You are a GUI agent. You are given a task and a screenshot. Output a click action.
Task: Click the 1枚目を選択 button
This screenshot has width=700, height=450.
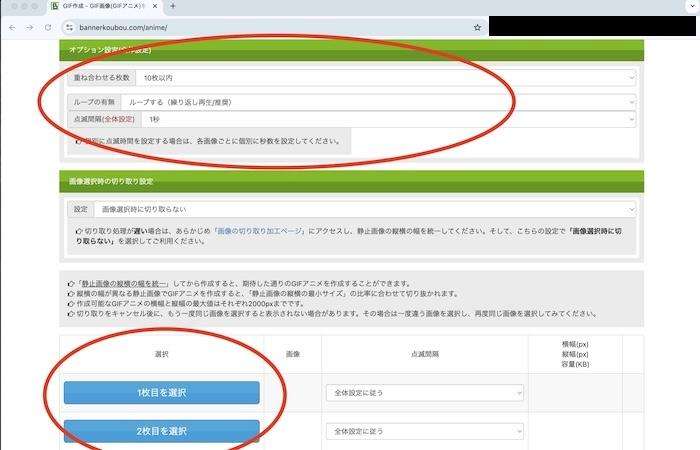162,392
